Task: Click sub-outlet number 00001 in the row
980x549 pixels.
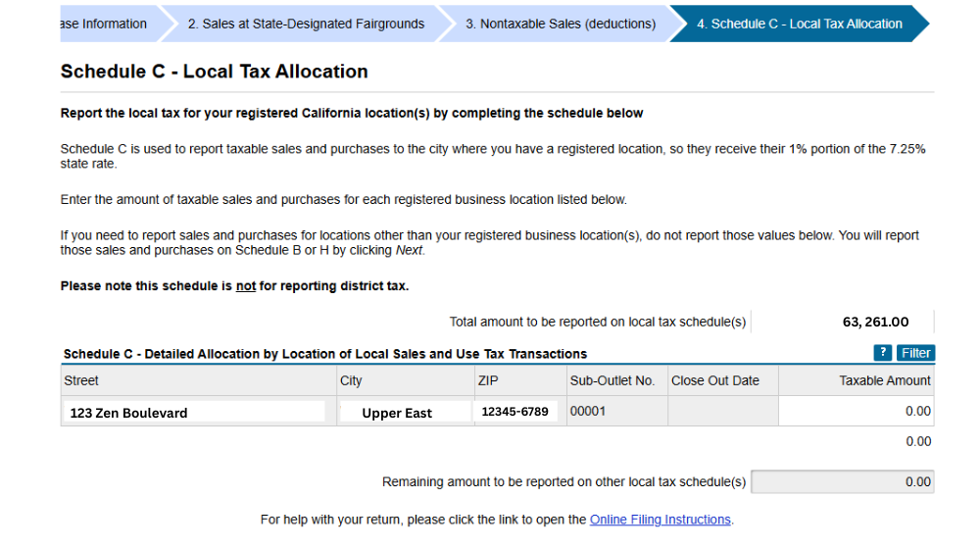Action: pyautogui.click(x=588, y=412)
